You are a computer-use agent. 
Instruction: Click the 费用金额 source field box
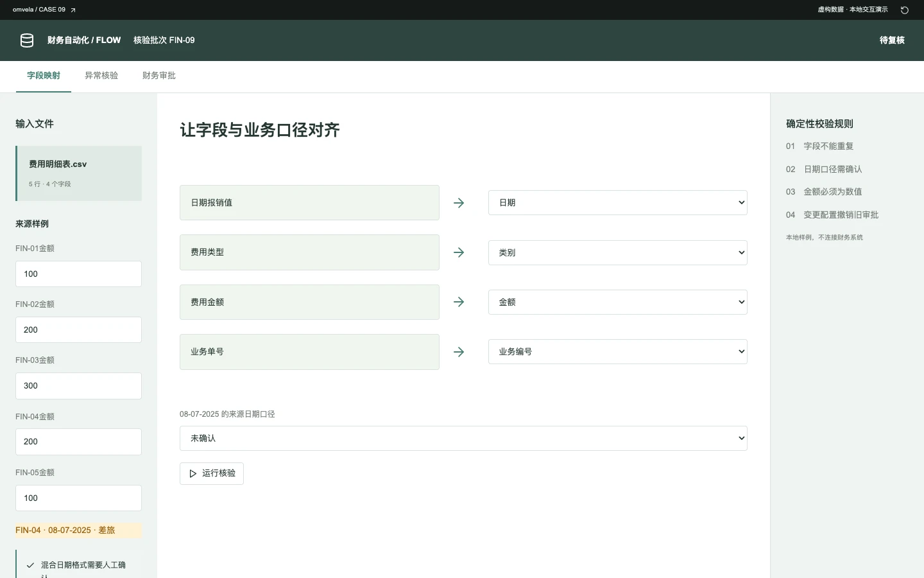pyautogui.click(x=309, y=302)
